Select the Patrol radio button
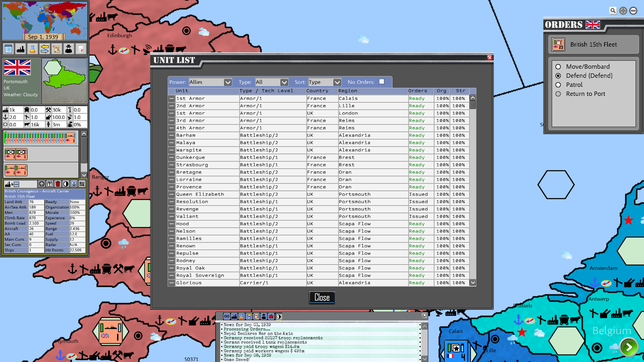Image resolution: width=644 pixels, height=362 pixels. click(x=558, y=85)
